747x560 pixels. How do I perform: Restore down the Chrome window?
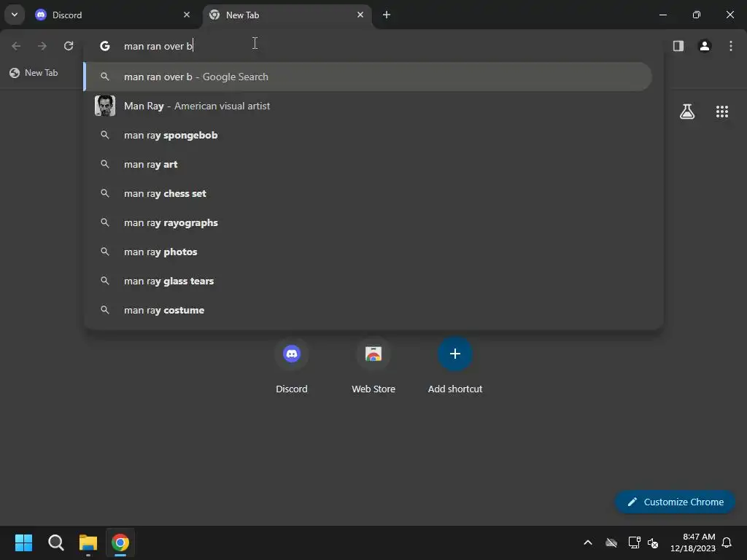[697, 15]
